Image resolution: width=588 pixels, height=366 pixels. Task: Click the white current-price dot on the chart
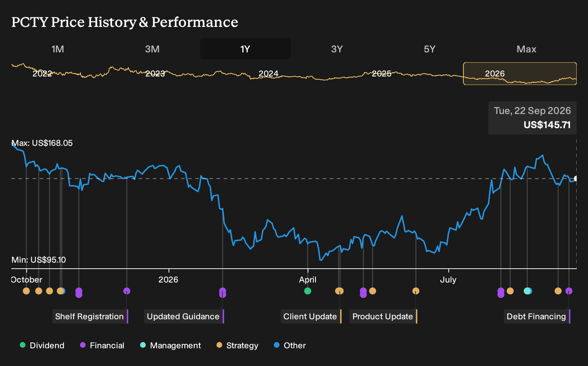576,179
